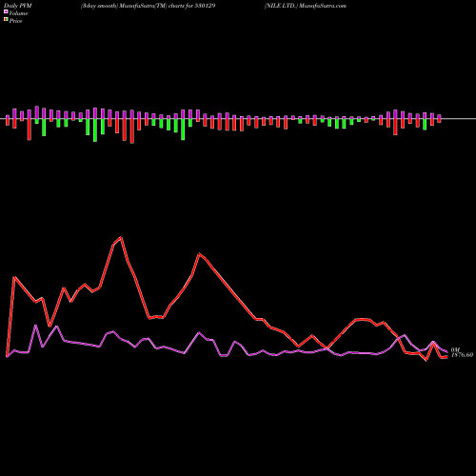Click the purple Volume legend swatch

6,11
